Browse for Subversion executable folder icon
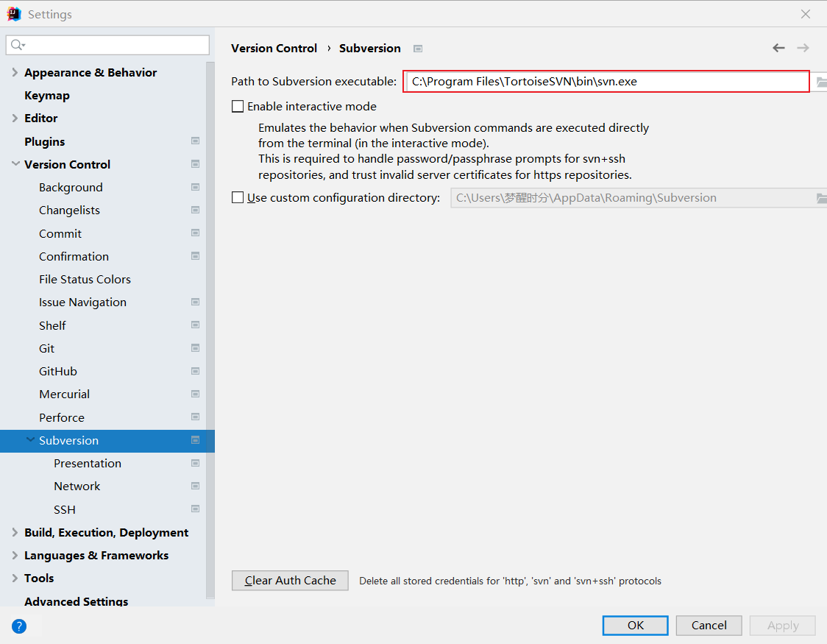827x644 pixels. [x=821, y=82]
